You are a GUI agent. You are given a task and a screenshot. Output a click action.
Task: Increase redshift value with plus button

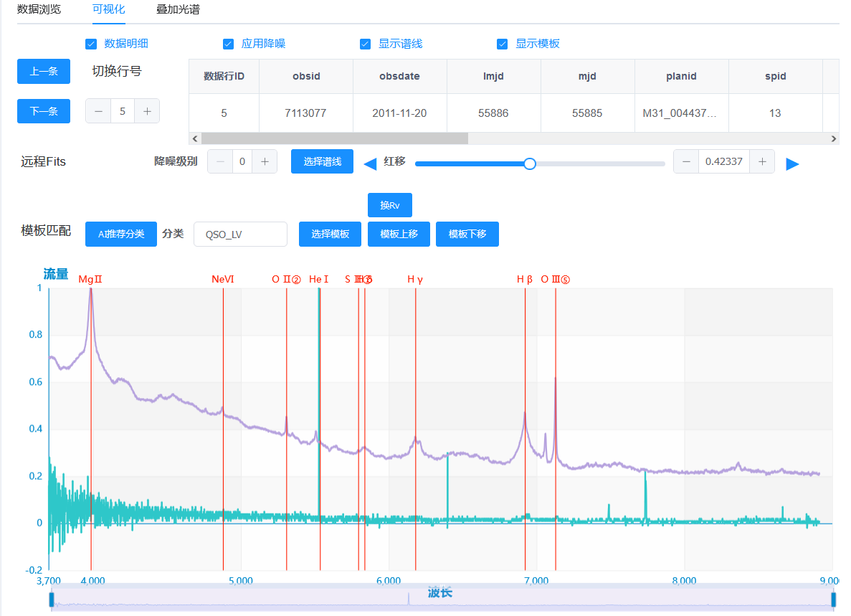pos(762,162)
